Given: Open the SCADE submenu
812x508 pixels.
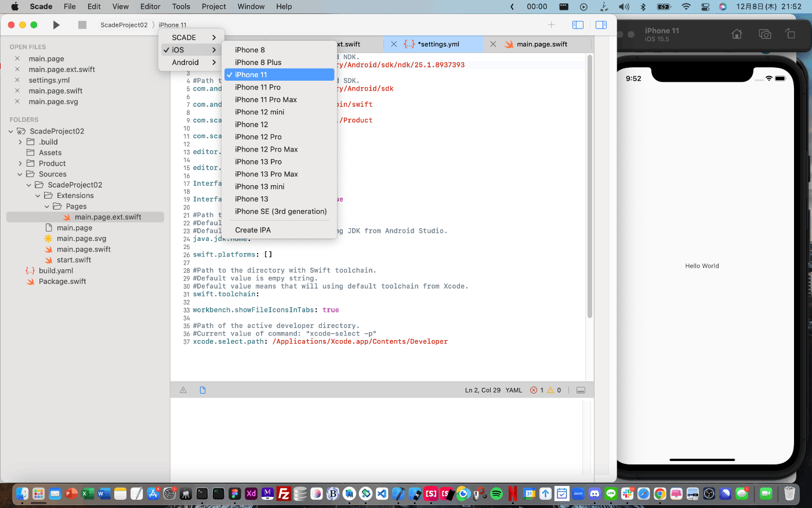Looking at the screenshot, I should pos(191,37).
